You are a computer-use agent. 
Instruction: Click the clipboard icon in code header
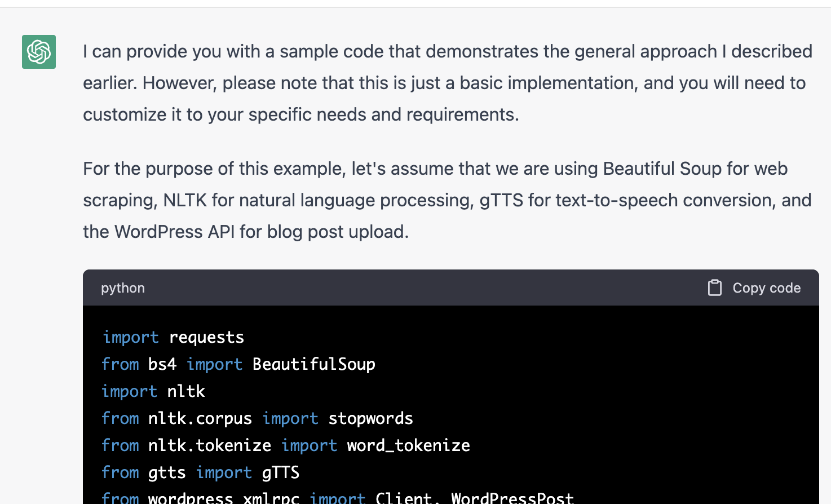(715, 288)
